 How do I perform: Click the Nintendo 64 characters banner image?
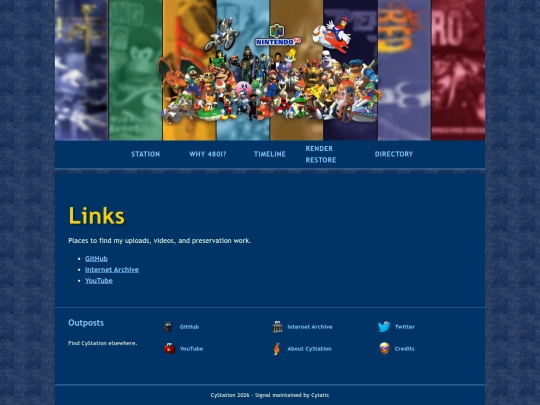click(x=270, y=70)
